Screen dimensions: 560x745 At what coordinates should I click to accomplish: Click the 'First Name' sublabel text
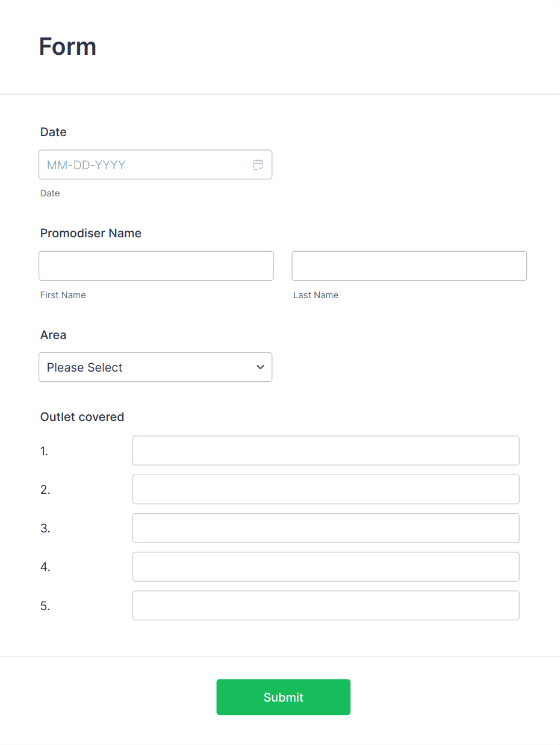click(63, 295)
